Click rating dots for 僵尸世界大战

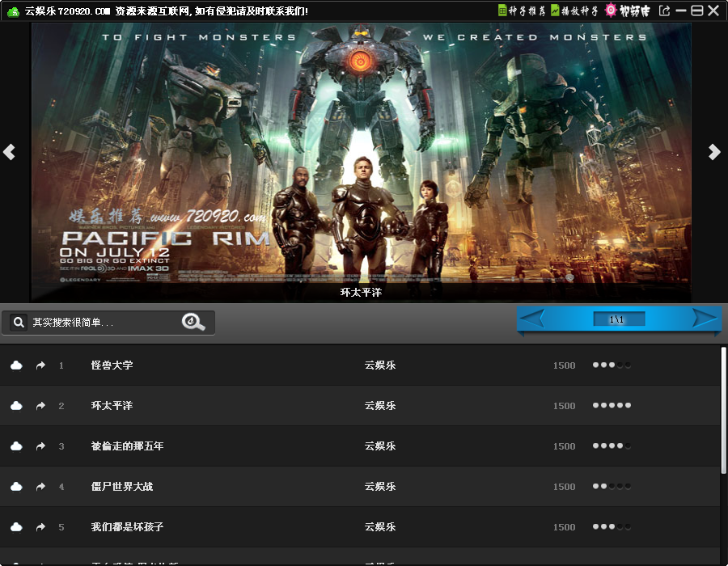(612, 486)
